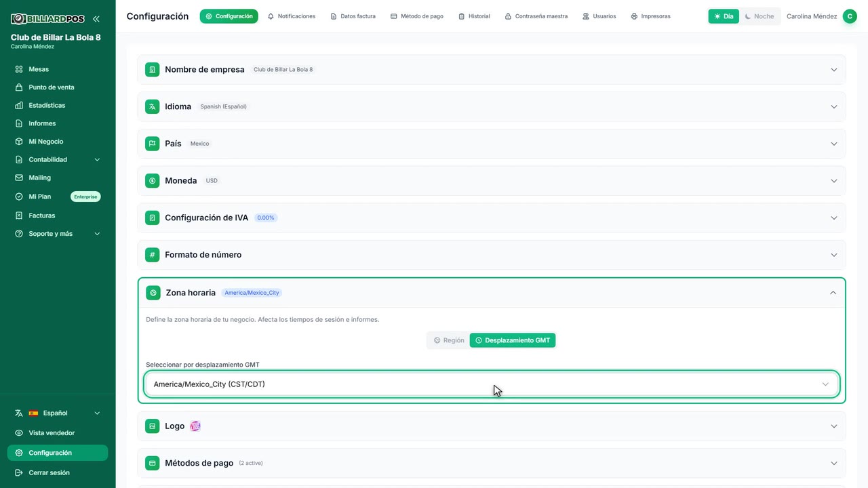This screenshot has width=868, height=488.
Task: Click Cerrar sesión to log out
Action: pyautogui.click(x=58, y=472)
